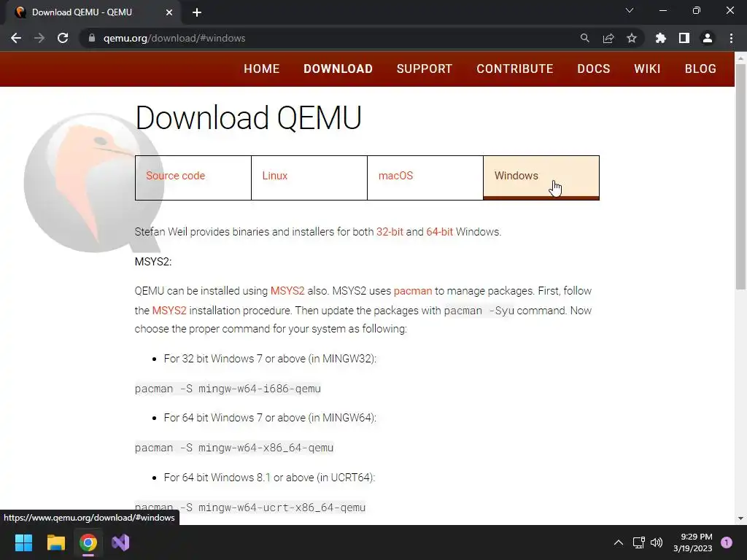Click the 'pacman -S mingw-w64-i686-qemu' command text
747x560 pixels.
[228, 389]
